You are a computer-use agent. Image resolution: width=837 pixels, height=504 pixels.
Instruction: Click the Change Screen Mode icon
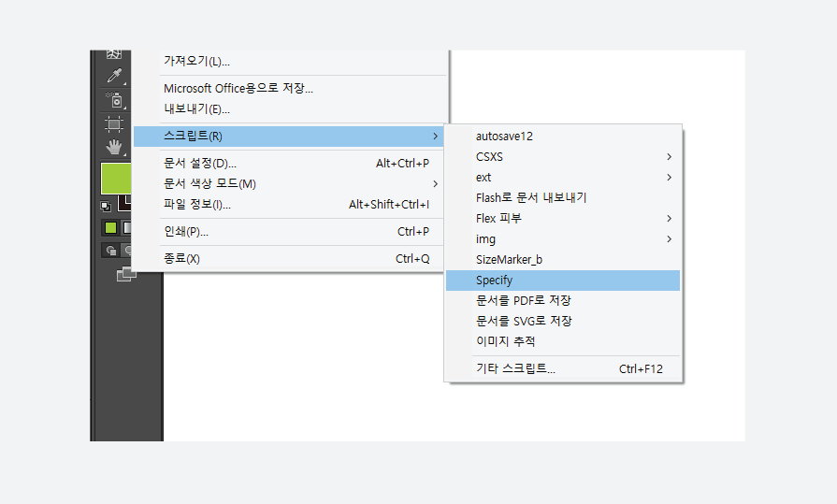126,274
